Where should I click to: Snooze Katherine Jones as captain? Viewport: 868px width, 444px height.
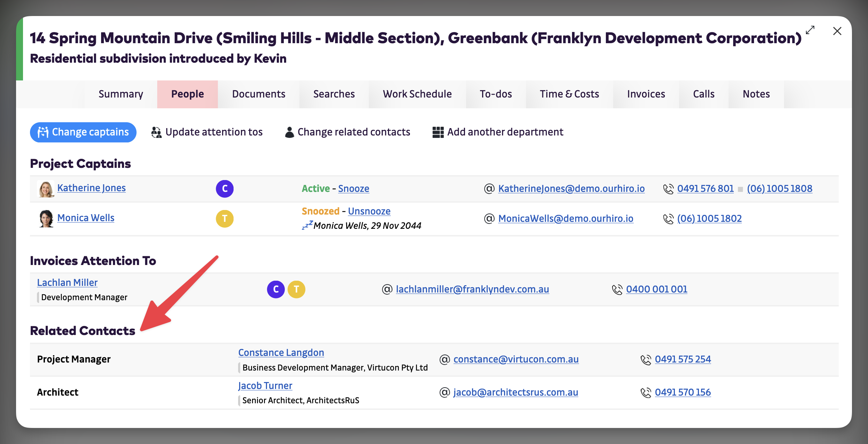tap(353, 189)
